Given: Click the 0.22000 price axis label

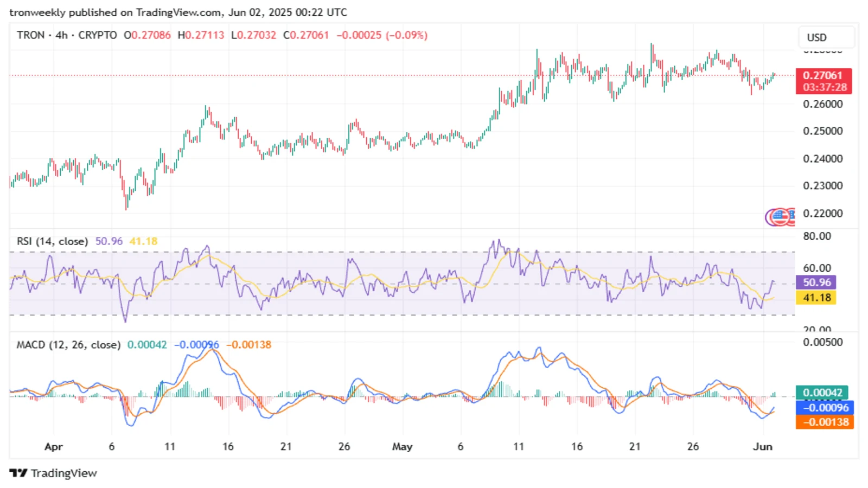Looking at the screenshot, I should (x=823, y=214).
